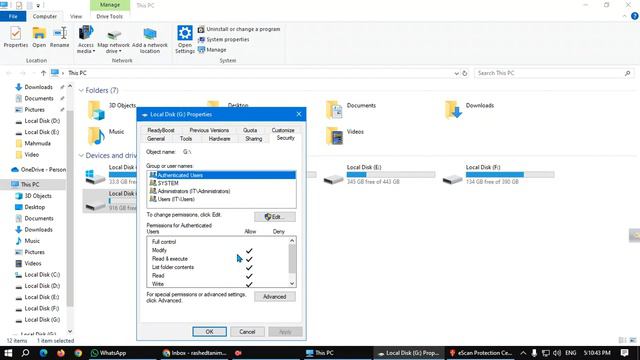The image size is (640, 360).
Task: Select the 3D Objects folder
Action: (111, 109)
